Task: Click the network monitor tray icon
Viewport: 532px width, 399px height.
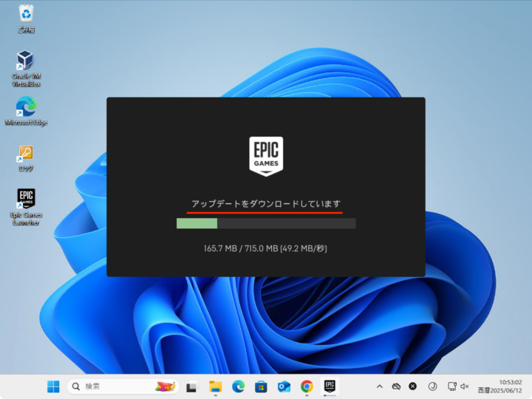Action: coord(452,386)
